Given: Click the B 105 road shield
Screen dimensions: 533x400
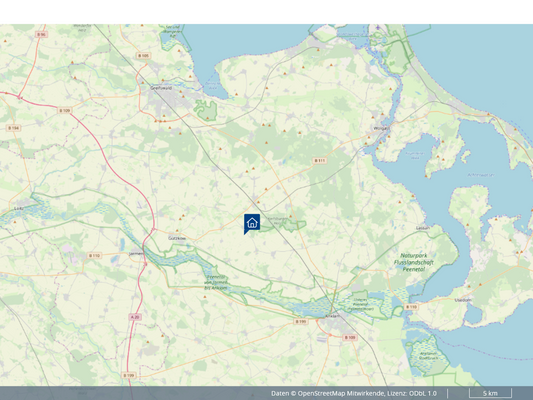Looking at the screenshot, I should pyautogui.click(x=143, y=55).
